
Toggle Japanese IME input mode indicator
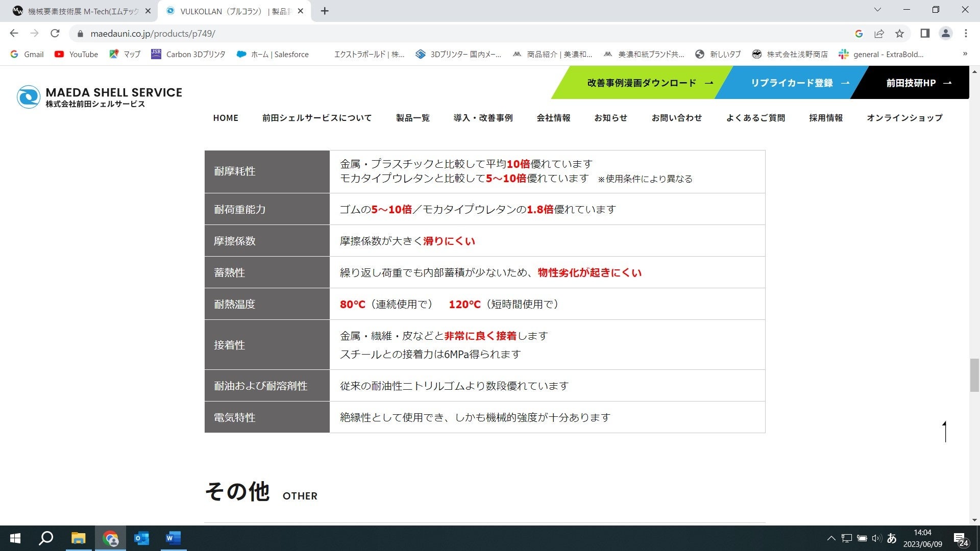(892, 538)
